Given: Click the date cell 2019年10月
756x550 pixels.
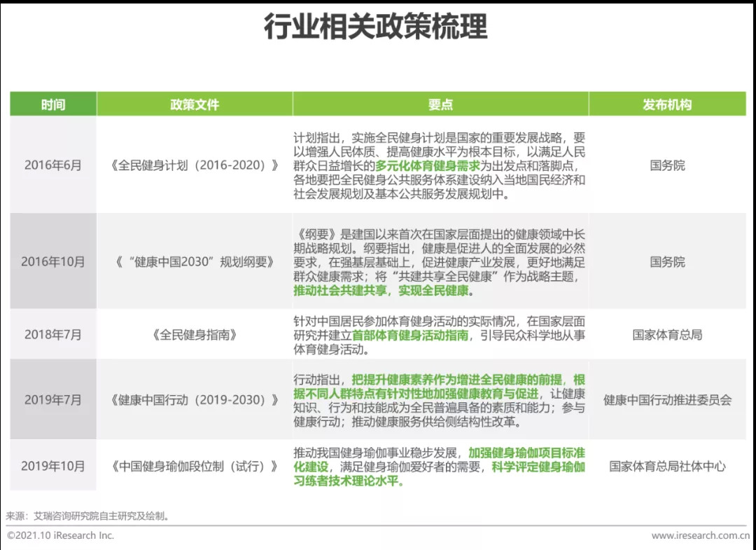Looking at the screenshot, I should click(53, 466).
